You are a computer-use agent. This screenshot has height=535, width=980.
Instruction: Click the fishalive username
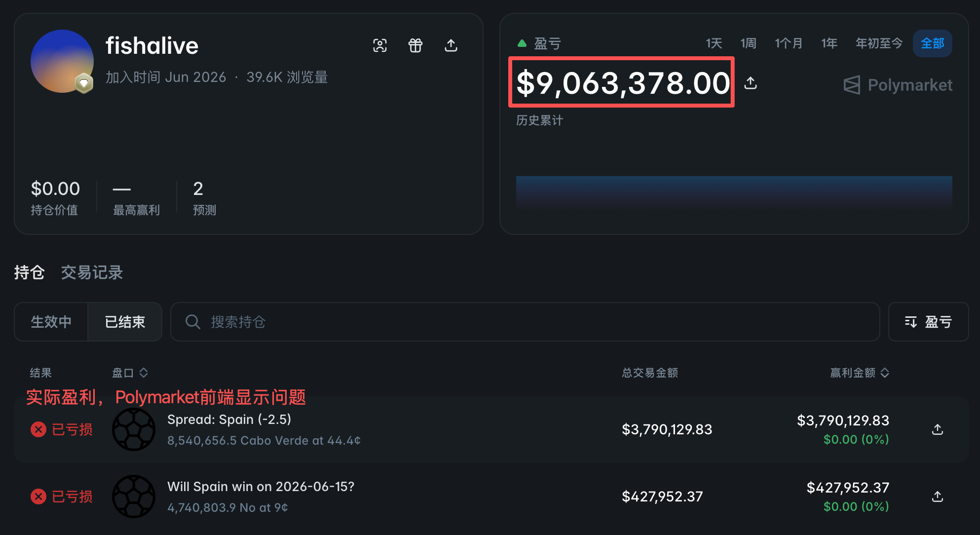[x=152, y=46]
